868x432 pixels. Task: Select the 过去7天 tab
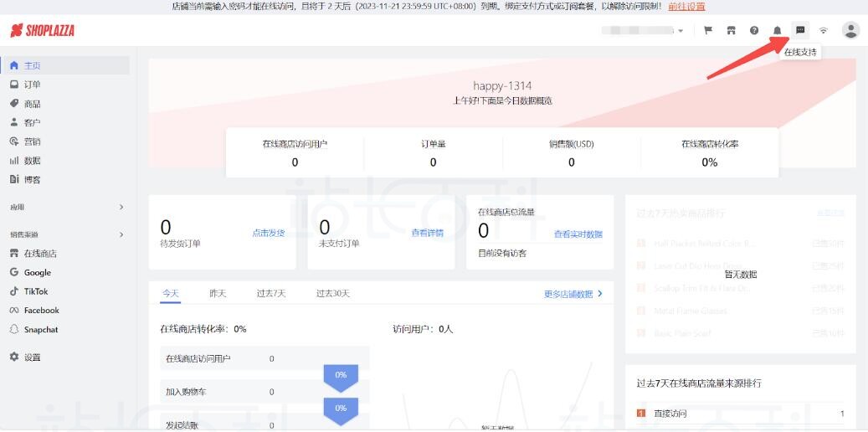[271, 294]
